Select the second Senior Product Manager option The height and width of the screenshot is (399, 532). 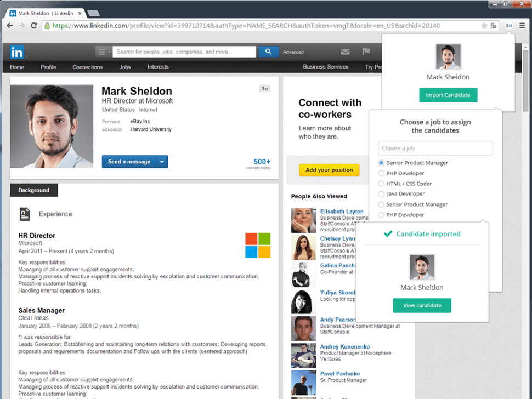381,205
